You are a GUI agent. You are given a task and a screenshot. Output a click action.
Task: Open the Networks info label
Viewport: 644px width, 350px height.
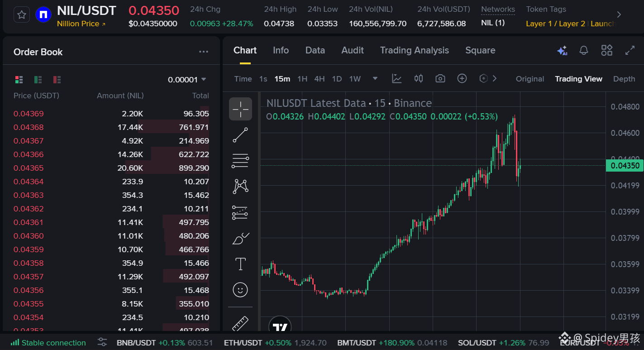tap(498, 9)
